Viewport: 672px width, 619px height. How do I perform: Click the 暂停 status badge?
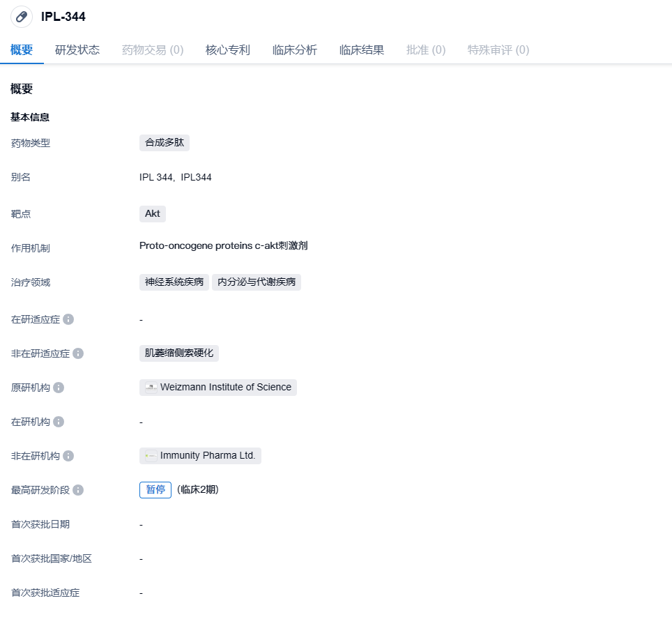(155, 490)
